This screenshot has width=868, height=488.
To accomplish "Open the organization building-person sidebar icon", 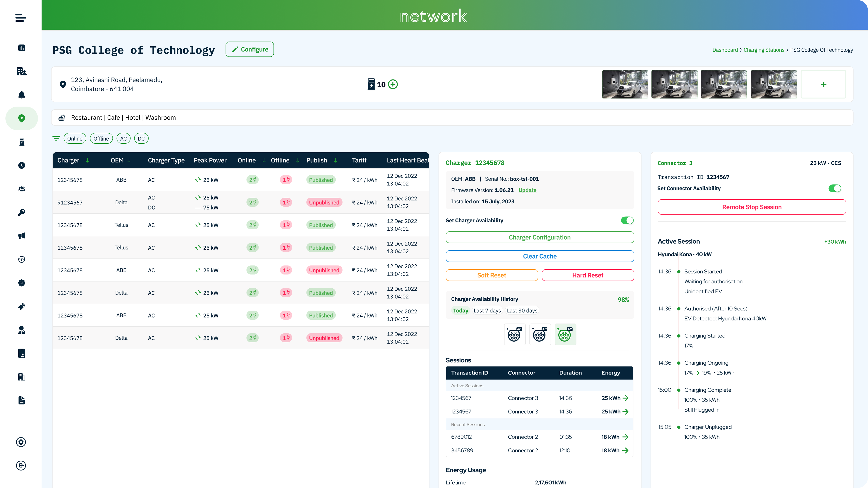I will [x=22, y=71].
